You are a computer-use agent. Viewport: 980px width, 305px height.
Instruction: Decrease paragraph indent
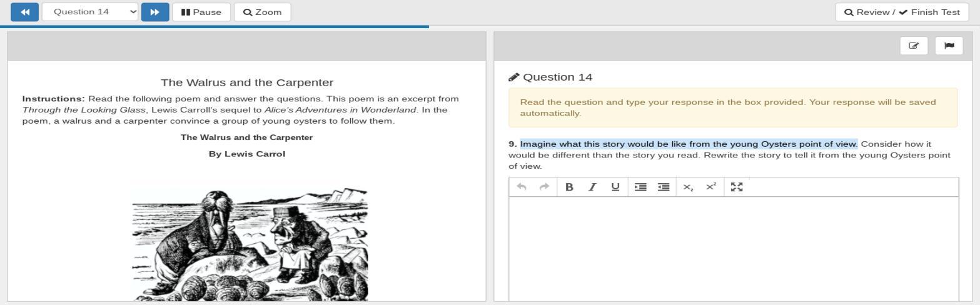pos(664,187)
